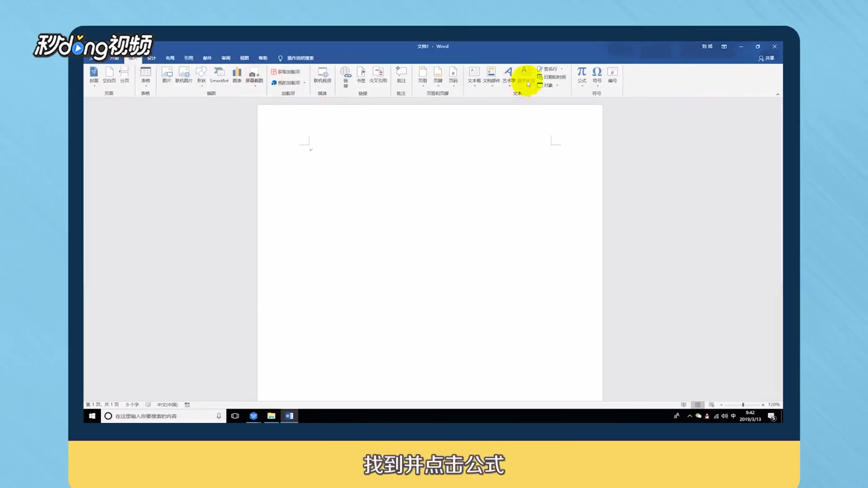868x488 pixels.
Task: Switch to the References (引用) tab
Action: click(x=189, y=58)
